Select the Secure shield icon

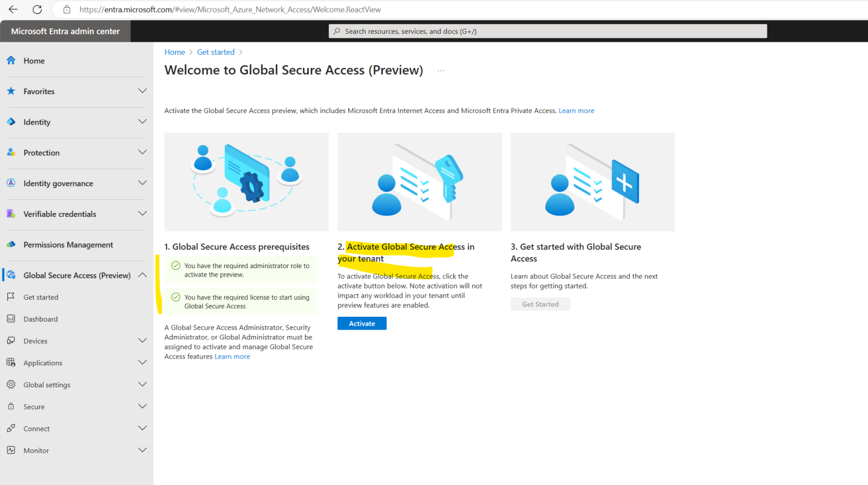pos(11,406)
